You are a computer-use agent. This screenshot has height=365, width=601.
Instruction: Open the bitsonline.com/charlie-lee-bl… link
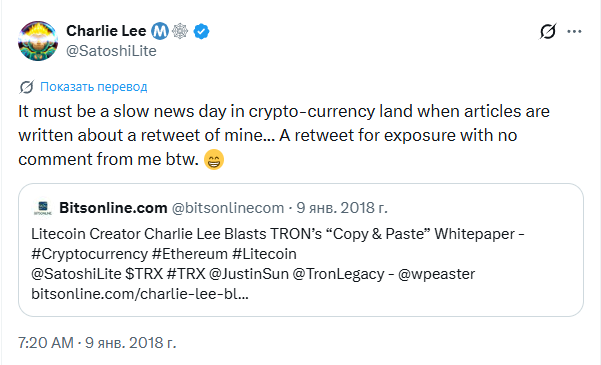tap(140, 294)
